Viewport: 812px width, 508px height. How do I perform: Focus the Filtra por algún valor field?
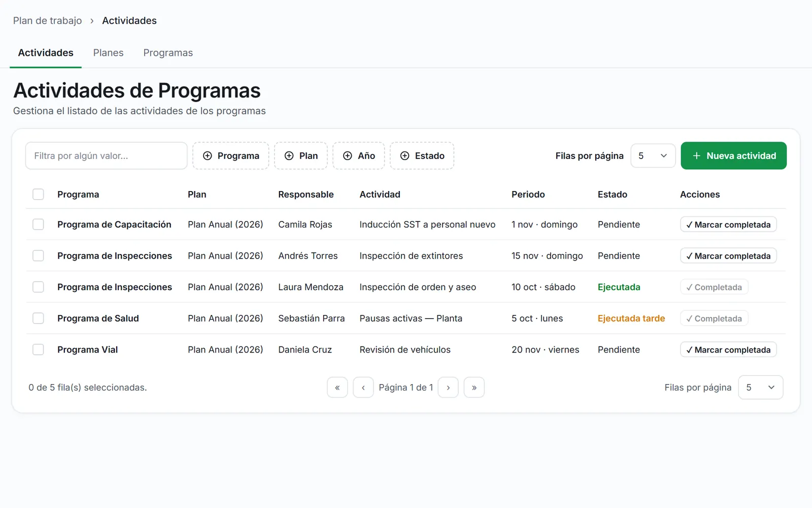point(106,155)
